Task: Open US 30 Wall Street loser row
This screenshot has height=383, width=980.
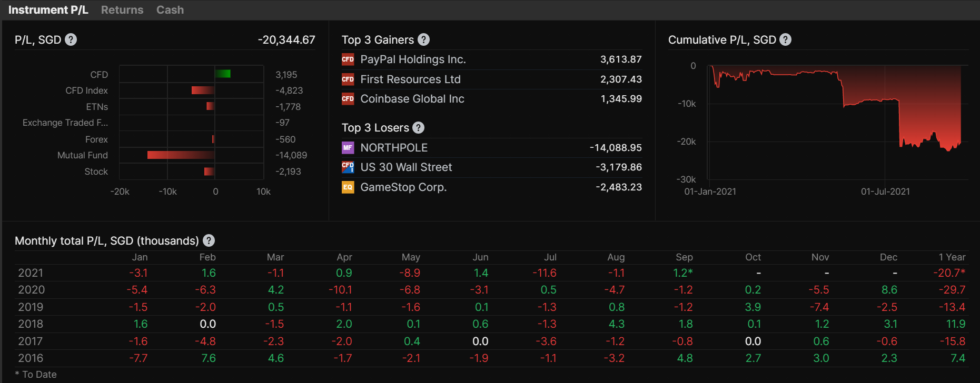Action: (x=492, y=167)
